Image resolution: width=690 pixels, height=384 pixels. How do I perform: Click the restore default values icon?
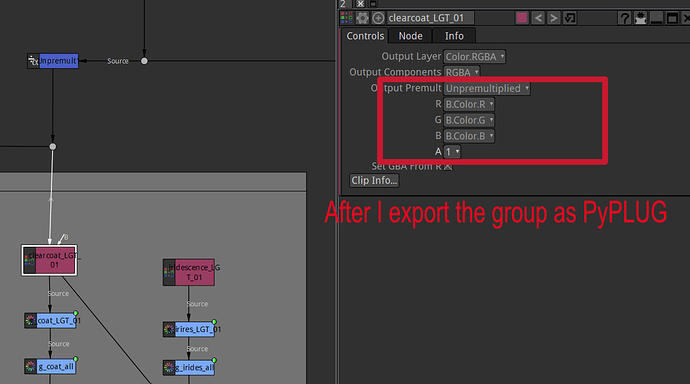point(570,18)
